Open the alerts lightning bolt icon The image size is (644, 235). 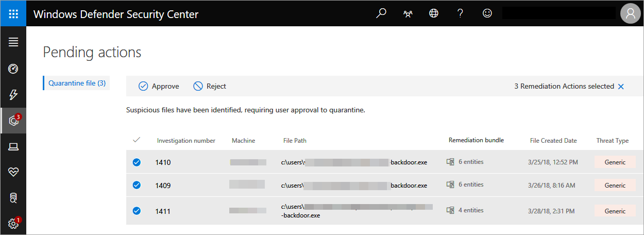point(13,95)
